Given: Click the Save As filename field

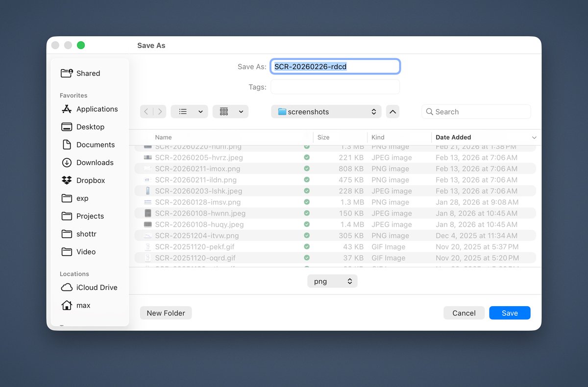Looking at the screenshot, I should [335, 67].
